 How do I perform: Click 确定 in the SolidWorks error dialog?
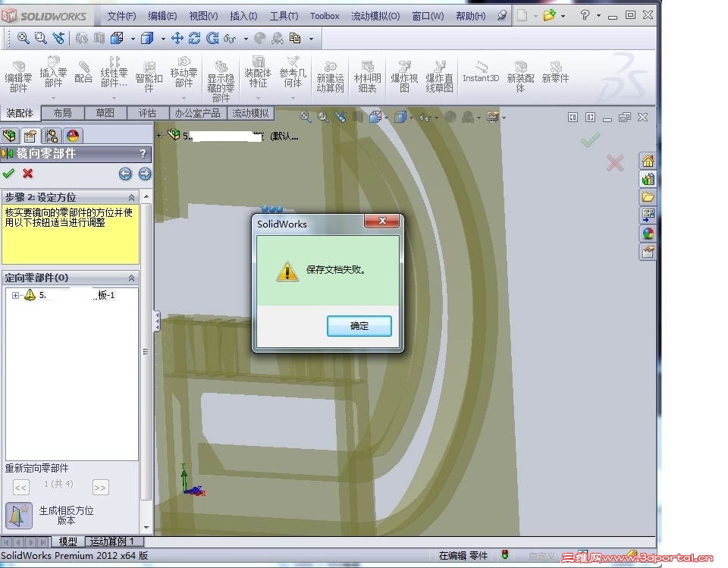click(x=359, y=325)
